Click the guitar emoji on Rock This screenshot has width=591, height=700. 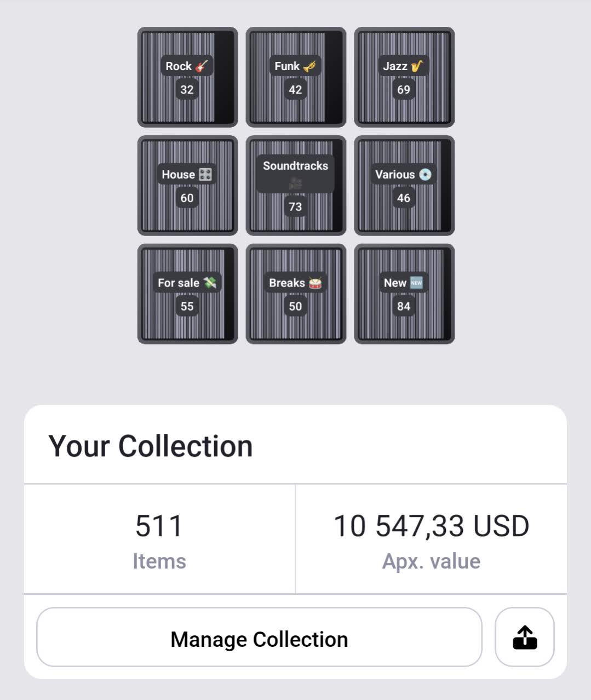pyautogui.click(x=202, y=66)
